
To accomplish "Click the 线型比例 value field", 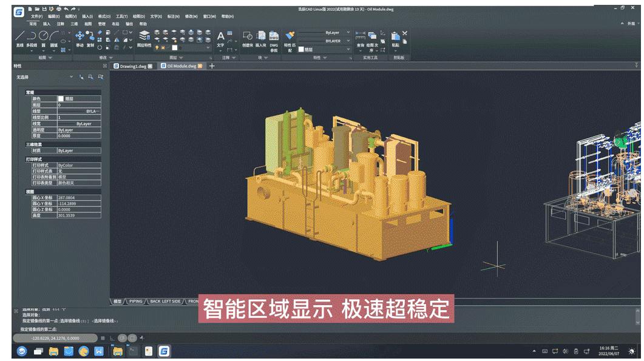I will click(x=79, y=117).
